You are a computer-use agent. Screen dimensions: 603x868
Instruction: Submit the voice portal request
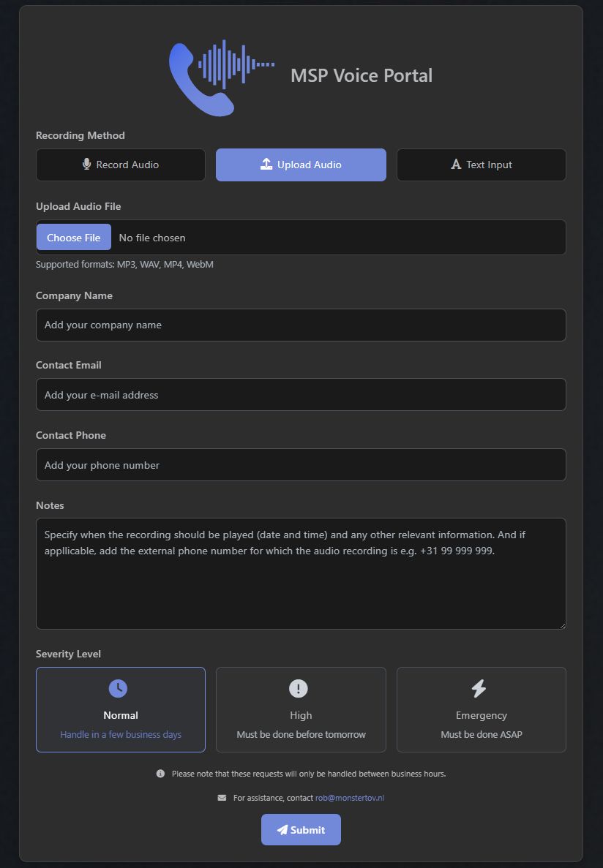click(x=301, y=829)
